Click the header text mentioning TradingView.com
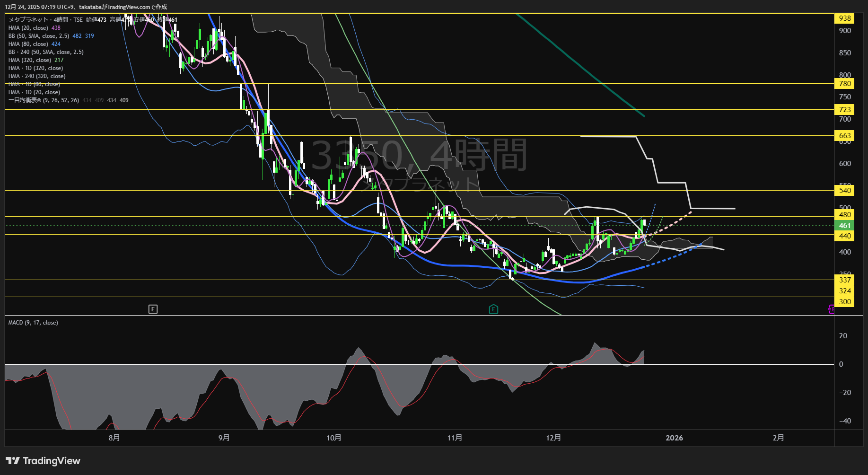 click(x=86, y=7)
